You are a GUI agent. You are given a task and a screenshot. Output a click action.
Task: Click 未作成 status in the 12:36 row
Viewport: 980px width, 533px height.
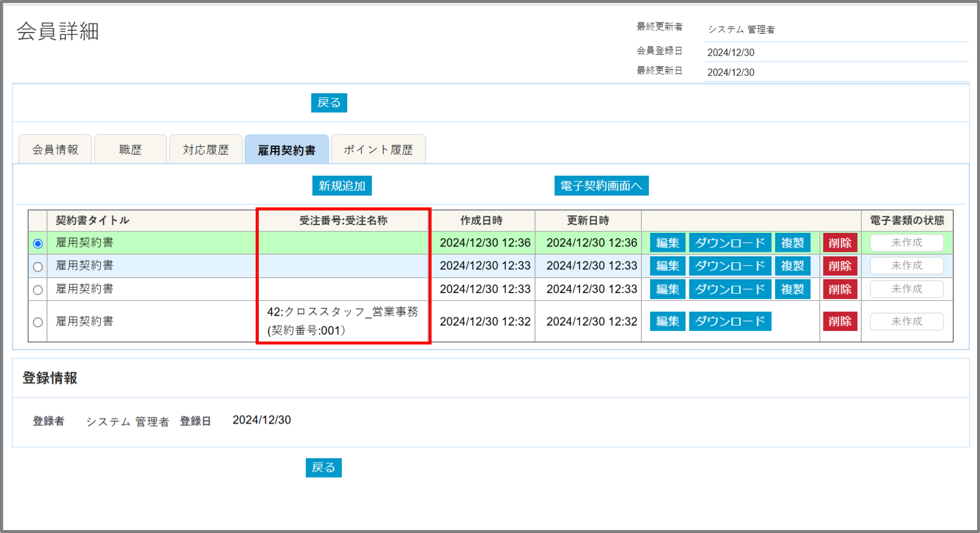coord(907,243)
